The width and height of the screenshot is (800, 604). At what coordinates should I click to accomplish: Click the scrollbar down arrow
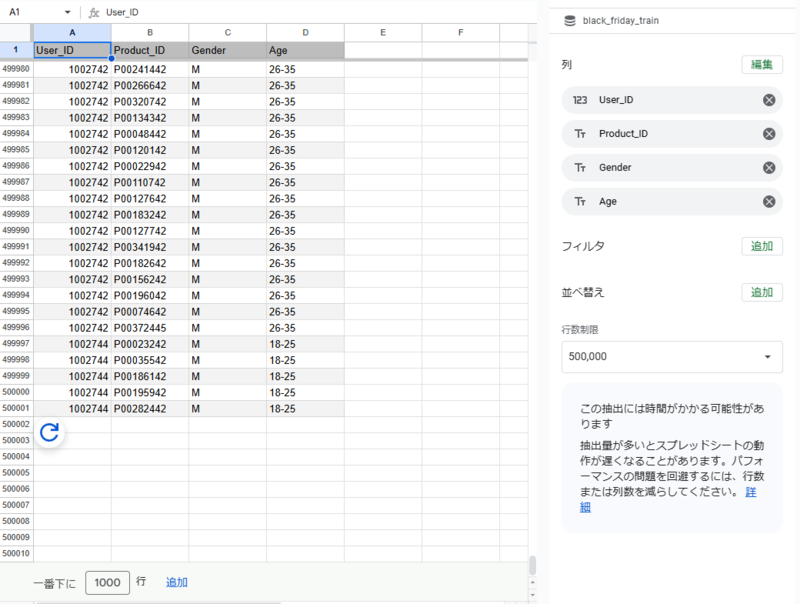(532, 595)
